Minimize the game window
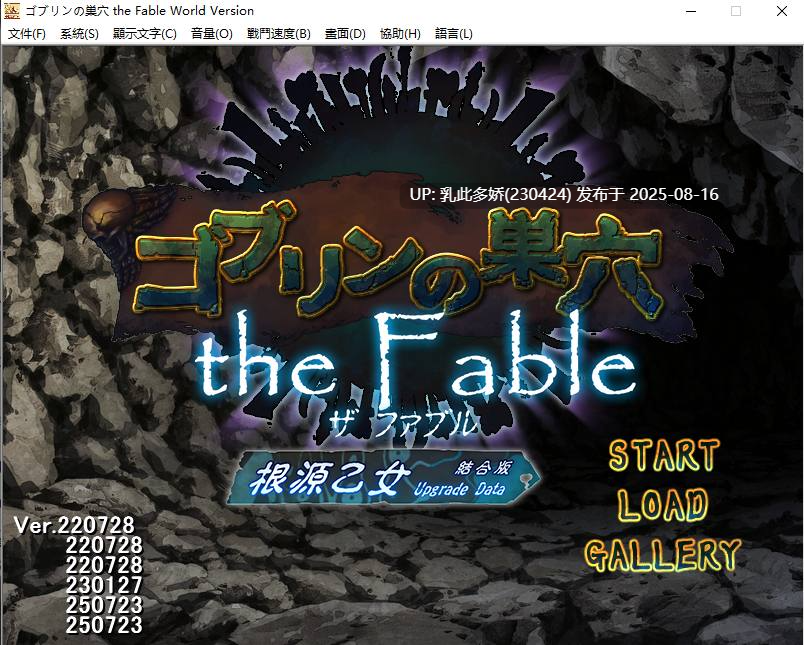This screenshot has width=804, height=645. (691, 11)
